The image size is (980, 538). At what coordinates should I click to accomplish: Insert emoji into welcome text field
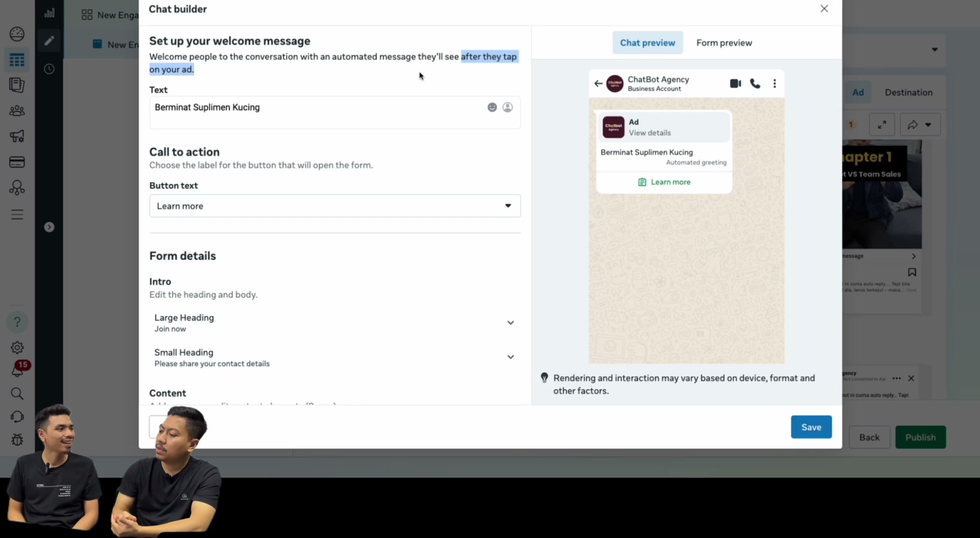(492, 107)
